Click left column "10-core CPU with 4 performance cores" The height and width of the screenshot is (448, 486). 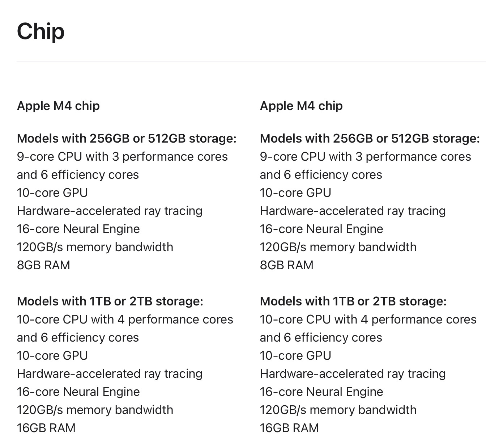125,320
